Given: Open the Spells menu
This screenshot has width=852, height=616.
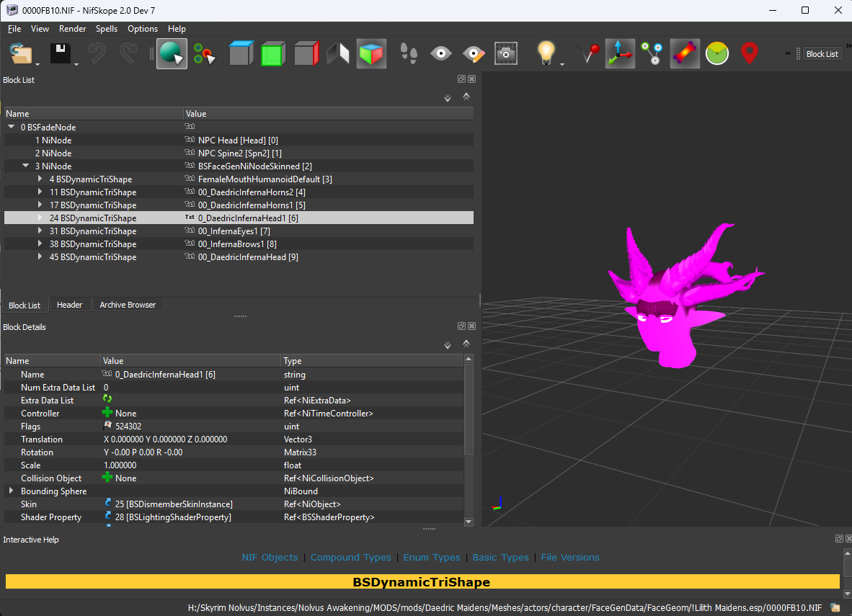Looking at the screenshot, I should 107,29.
